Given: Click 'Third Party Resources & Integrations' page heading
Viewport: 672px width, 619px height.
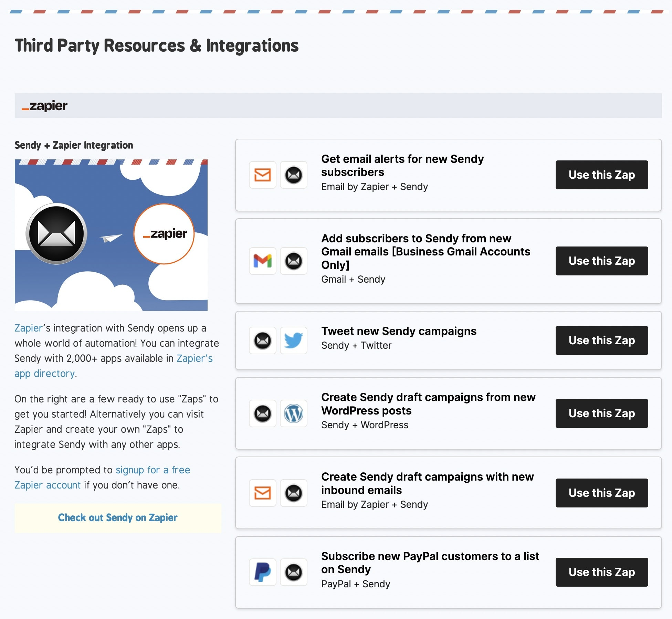Looking at the screenshot, I should coord(157,46).
